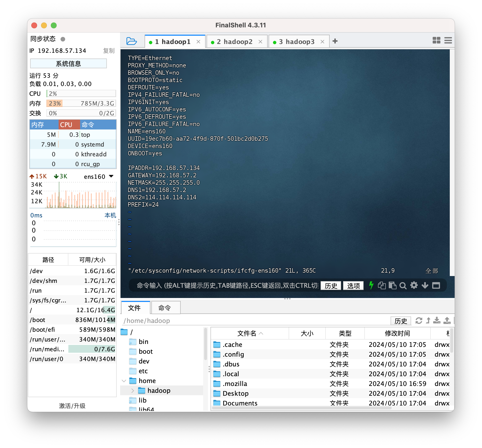Click 历史 button in command bar
The width and height of the screenshot is (482, 448).
[x=331, y=285]
